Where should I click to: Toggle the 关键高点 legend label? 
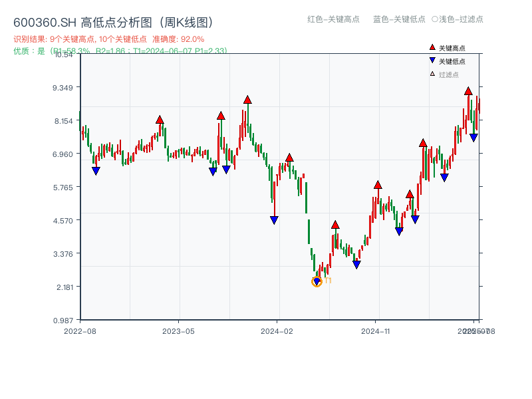click(452, 49)
